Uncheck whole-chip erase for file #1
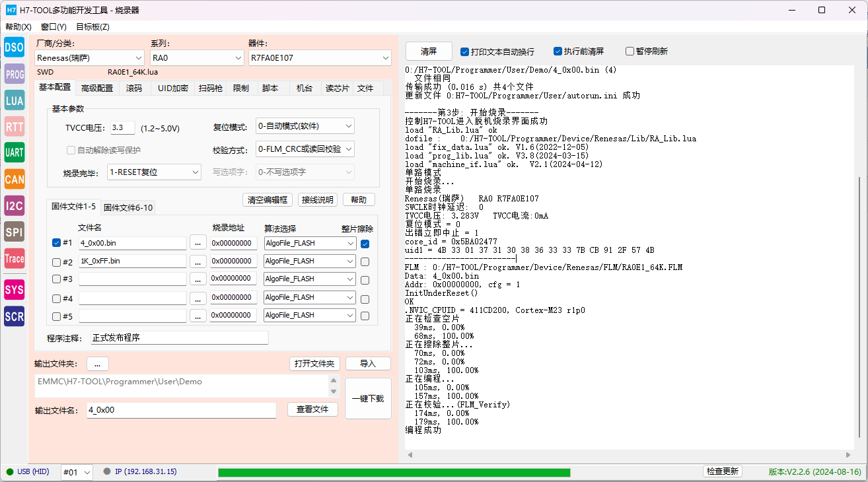 [365, 244]
